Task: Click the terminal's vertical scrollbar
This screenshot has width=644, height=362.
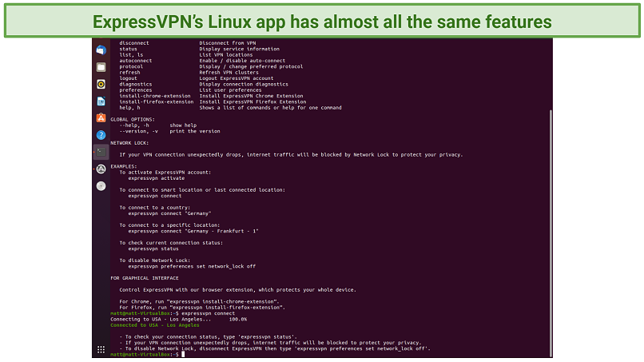Action: pos(551,233)
